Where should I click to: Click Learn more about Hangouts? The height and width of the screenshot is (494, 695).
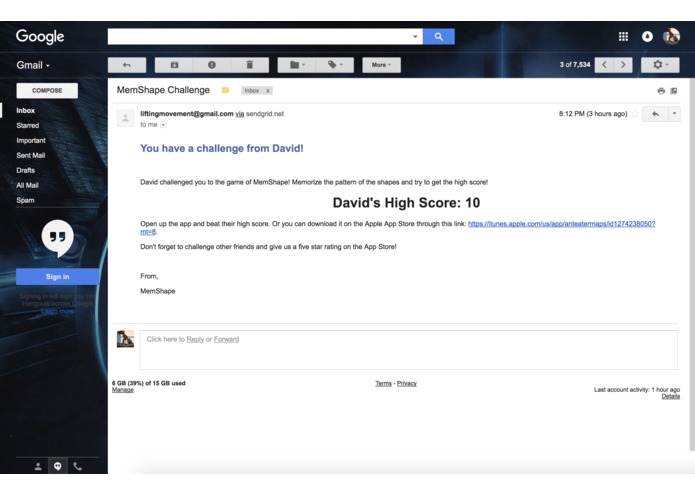58,311
